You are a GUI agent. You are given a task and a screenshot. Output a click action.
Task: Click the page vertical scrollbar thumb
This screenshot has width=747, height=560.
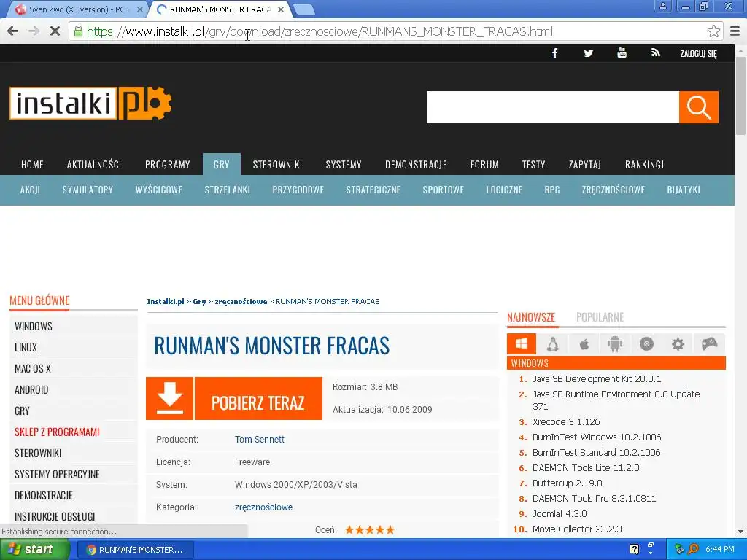[741, 94]
